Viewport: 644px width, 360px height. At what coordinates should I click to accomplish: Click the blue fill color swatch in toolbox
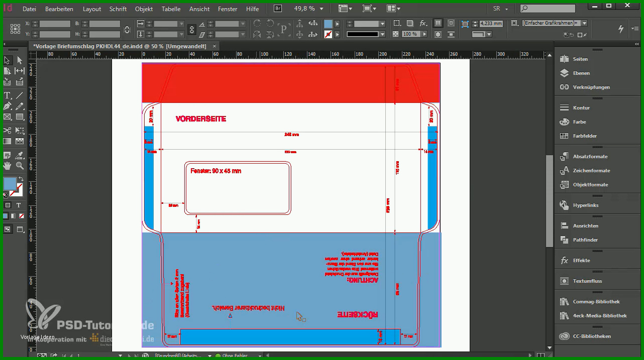click(x=9, y=184)
